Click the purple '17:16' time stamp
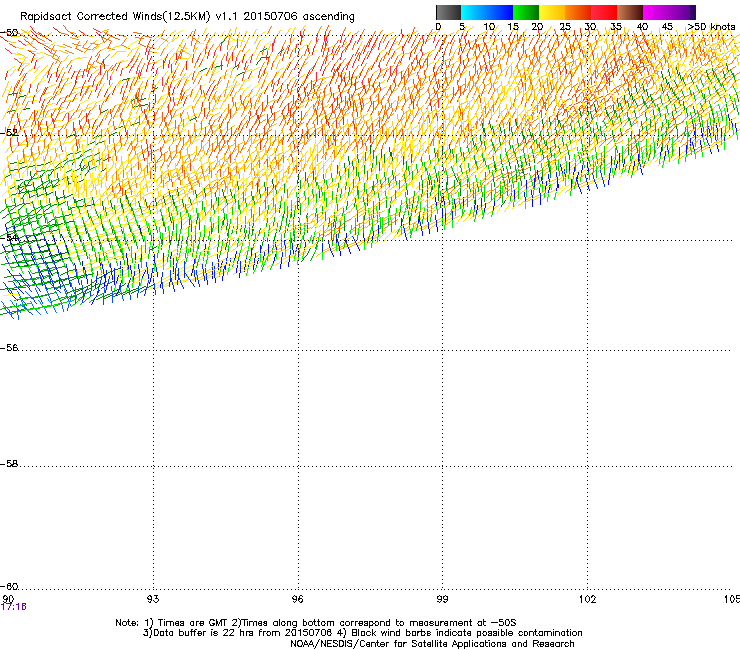The width and height of the screenshot is (740, 650). (14, 607)
